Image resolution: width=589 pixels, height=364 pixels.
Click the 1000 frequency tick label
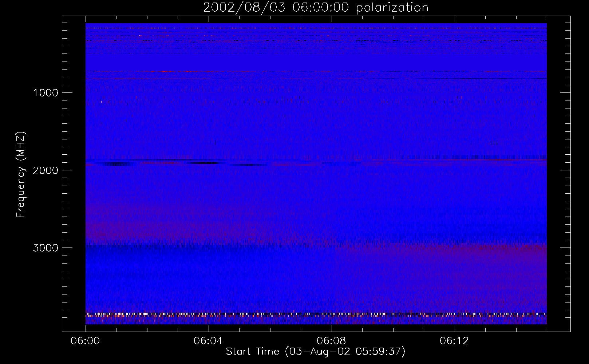[46, 93]
